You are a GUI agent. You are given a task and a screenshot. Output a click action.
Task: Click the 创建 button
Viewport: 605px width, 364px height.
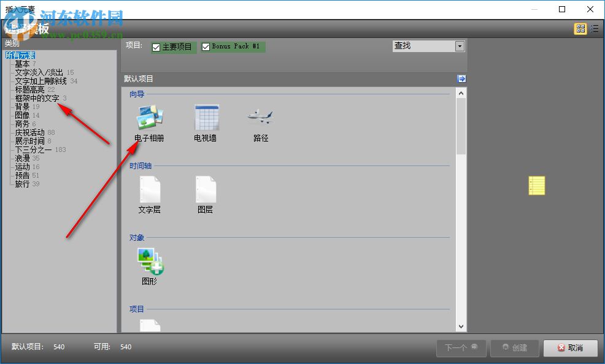pyautogui.click(x=515, y=348)
